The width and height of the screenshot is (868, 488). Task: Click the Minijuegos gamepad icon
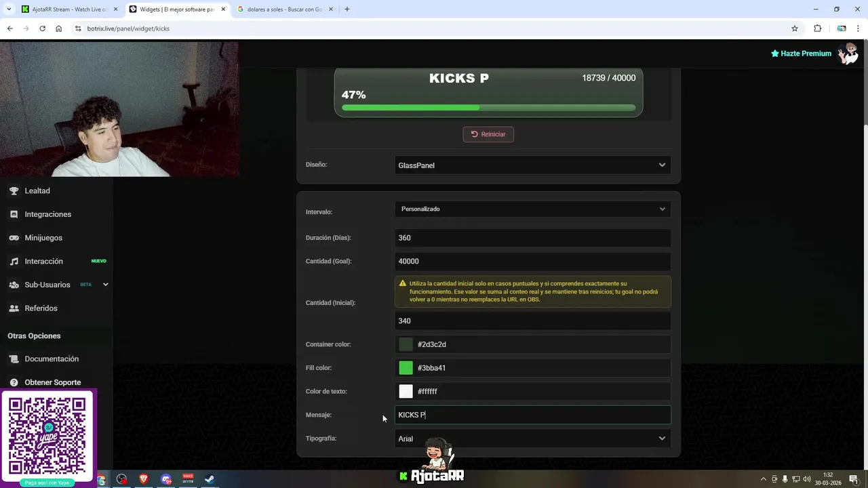14,238
